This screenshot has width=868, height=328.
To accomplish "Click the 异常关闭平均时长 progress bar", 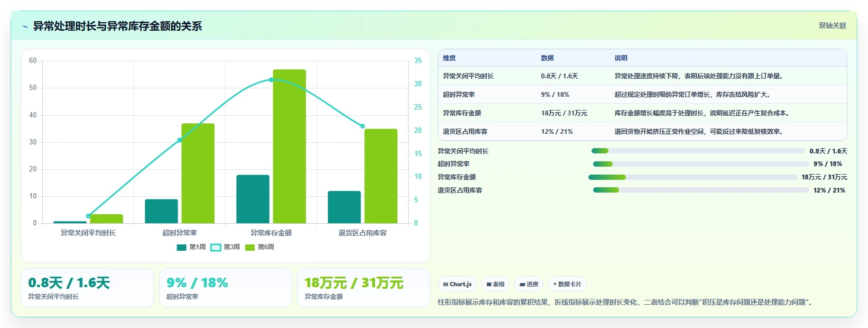I will 698,151.
